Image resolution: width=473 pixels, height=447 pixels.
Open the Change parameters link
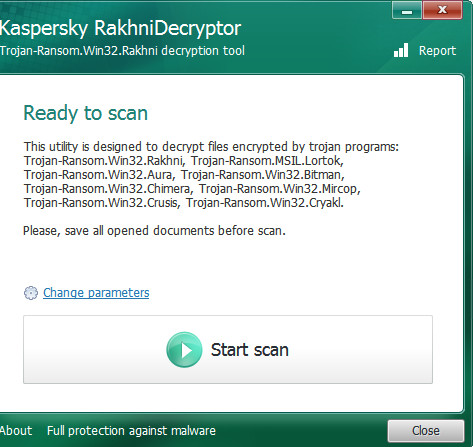[96, 293]
